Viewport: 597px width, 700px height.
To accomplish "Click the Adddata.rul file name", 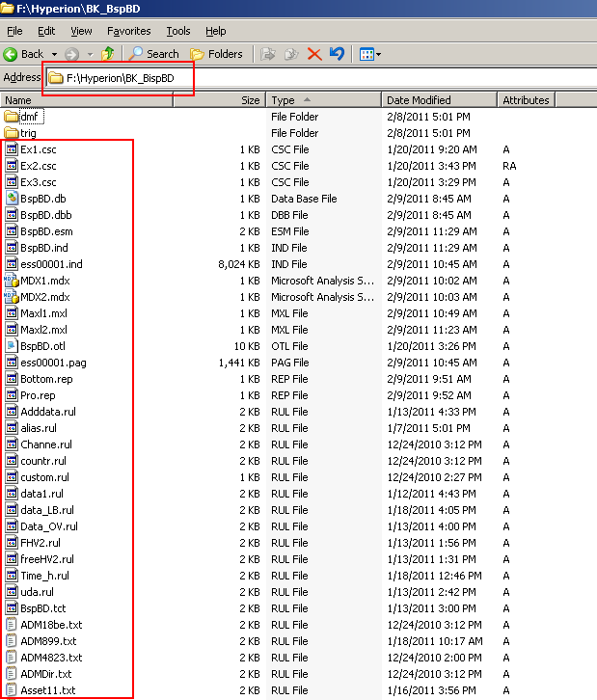I will [x=48, y=412].
